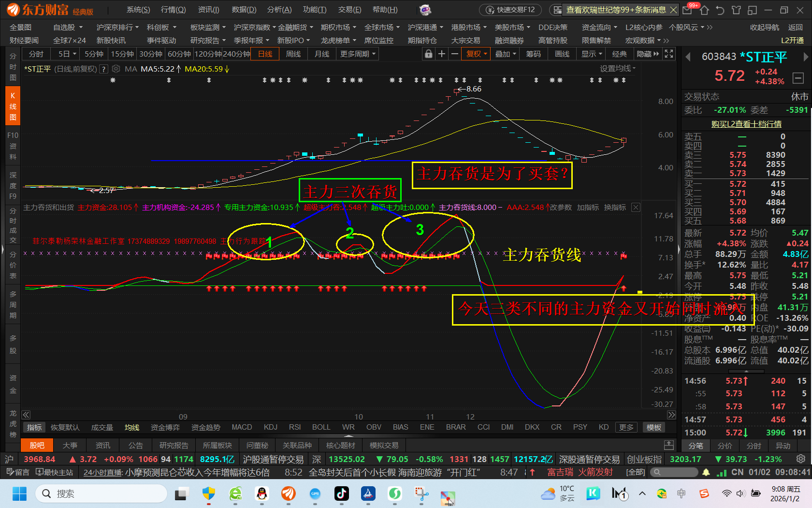
Task: Open the Windows Start menu
Action: [x=19, y=494]
